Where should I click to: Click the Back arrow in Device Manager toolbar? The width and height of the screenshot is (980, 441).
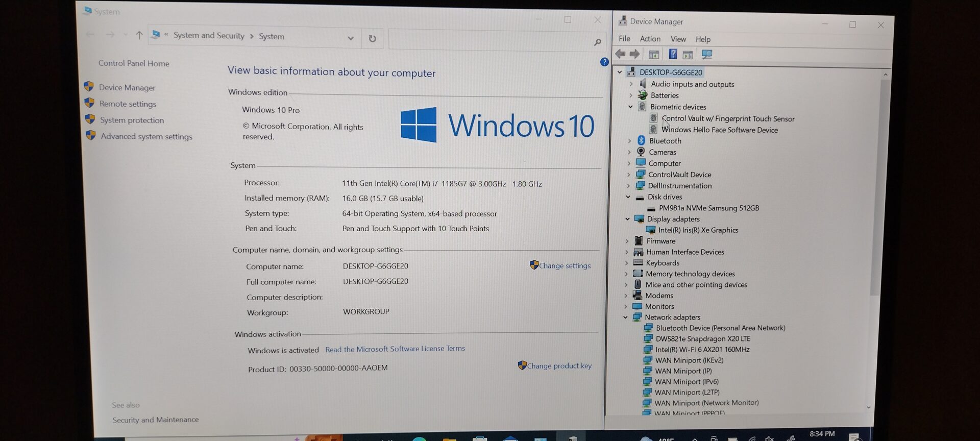point(621,54)
